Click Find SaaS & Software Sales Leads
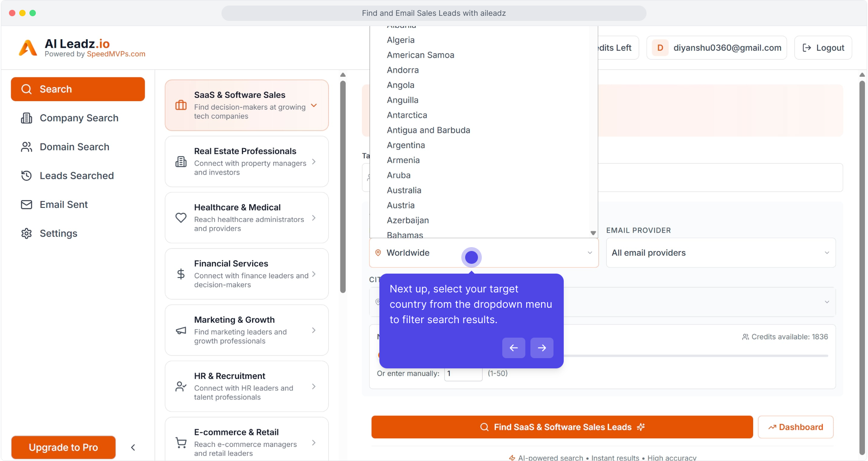Viewport: 868px width, 461px height. click(x=562, y=427)
